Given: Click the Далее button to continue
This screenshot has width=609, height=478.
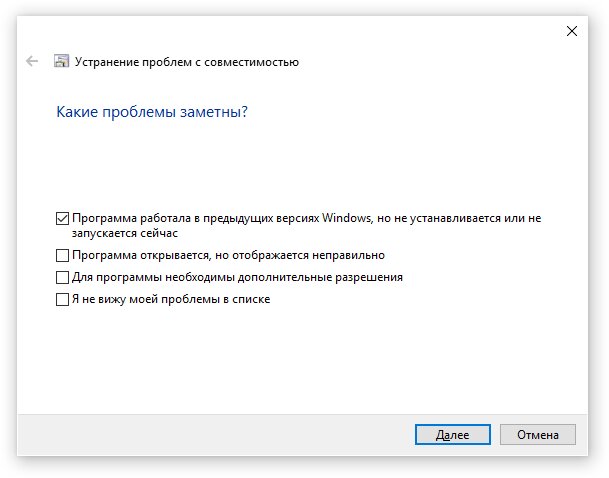Looking at the screenshot, I should point(452,435).
